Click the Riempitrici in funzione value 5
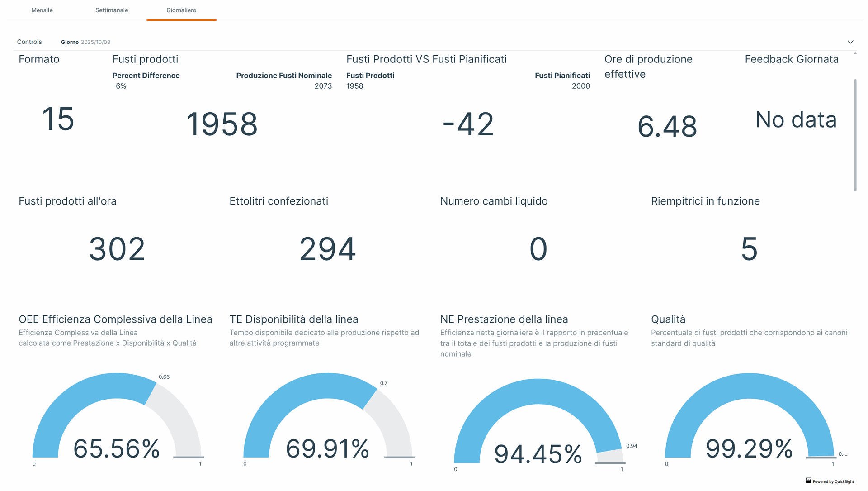 [749, 249]
